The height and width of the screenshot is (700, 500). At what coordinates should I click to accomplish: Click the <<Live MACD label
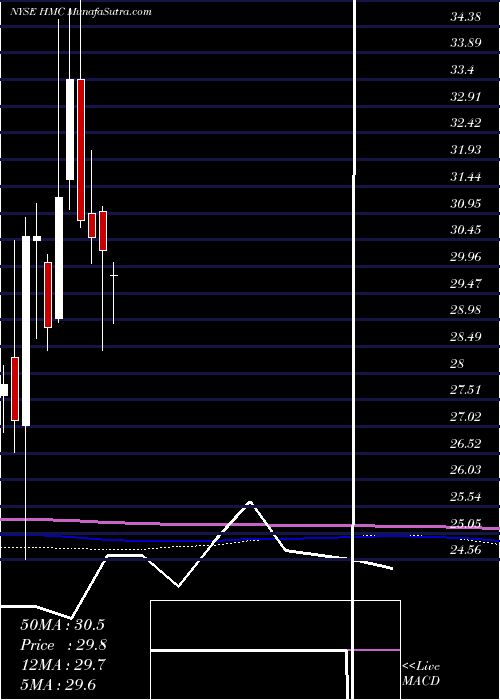(x=421, y=674)
